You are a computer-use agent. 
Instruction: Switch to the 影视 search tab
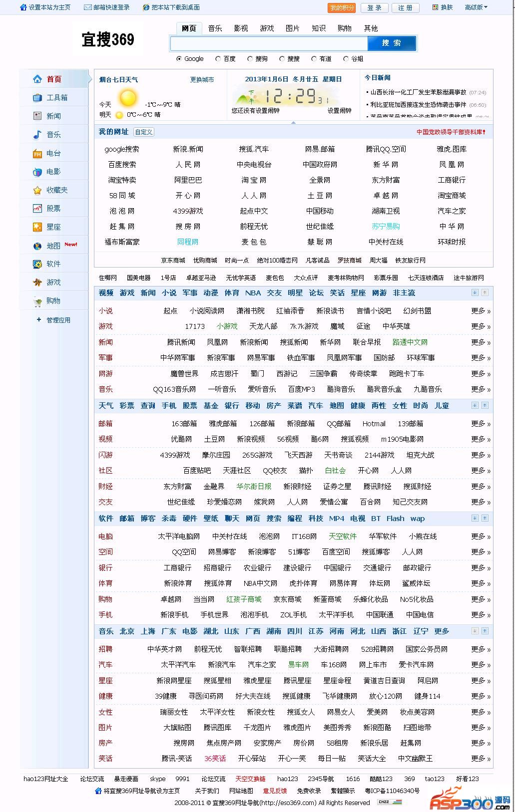241,28
